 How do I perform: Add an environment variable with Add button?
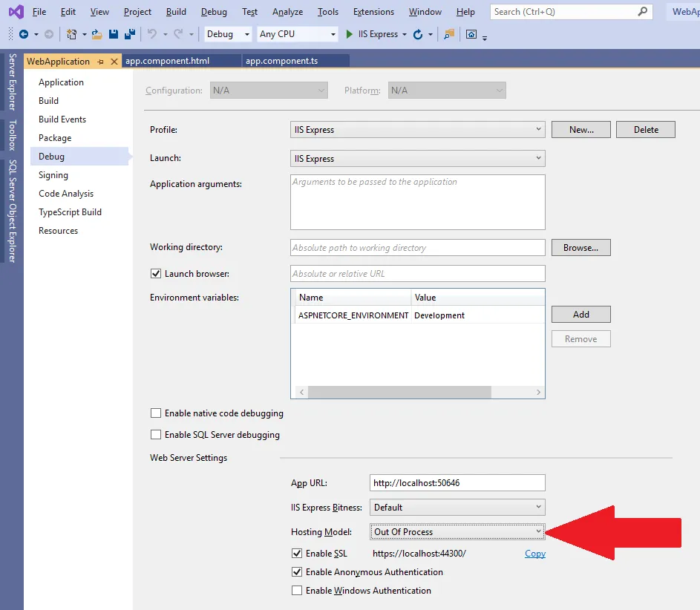coord(580,315)
